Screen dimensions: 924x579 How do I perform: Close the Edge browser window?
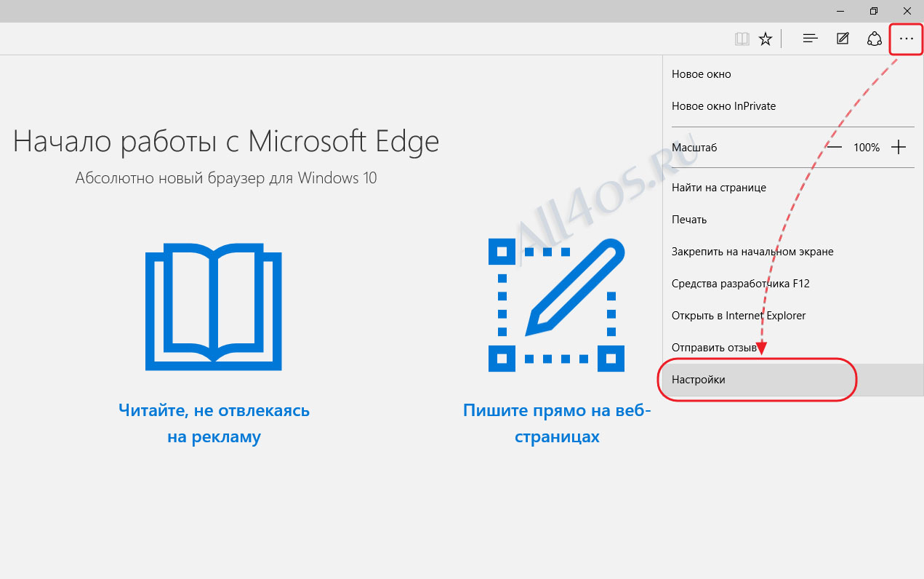pyautogui.click(x=907, y=11)
